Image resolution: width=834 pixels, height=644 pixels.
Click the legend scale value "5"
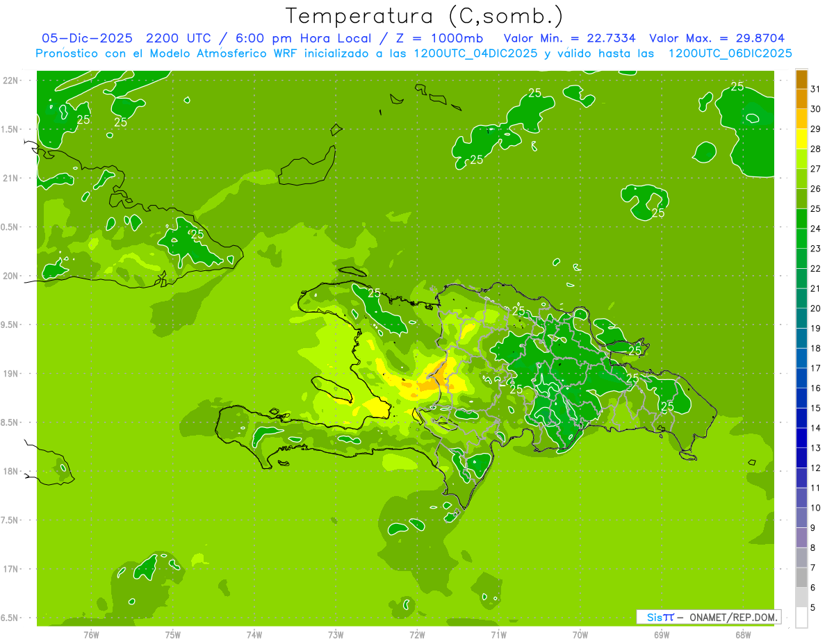[813, 609]
